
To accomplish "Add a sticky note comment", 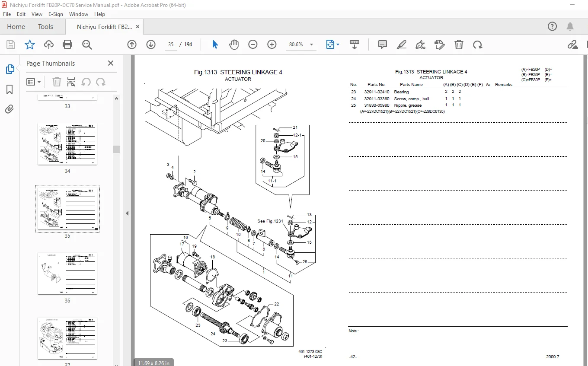I will coord(382,45).
